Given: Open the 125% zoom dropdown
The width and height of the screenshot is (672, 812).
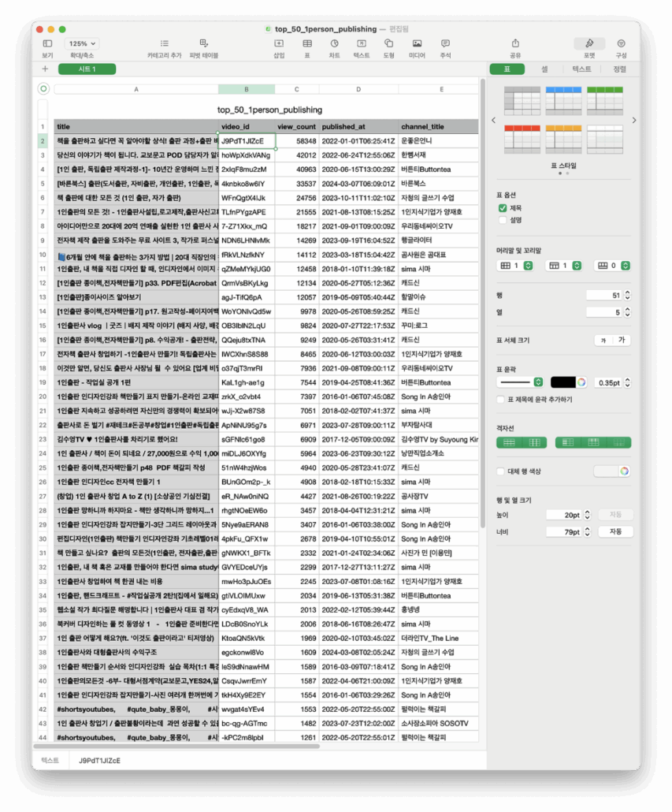Looking at the screenshot, I should [82, 43].
